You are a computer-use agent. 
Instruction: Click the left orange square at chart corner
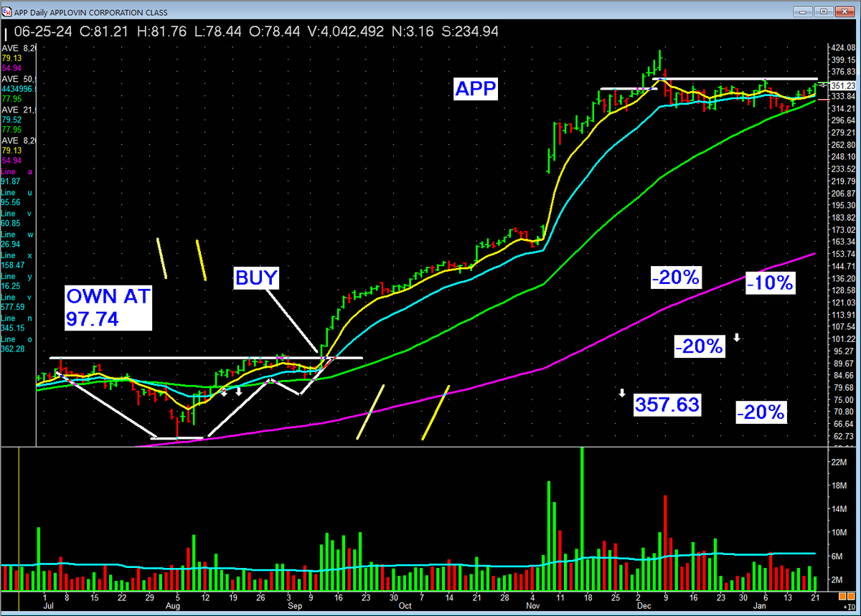click(841, 597)
